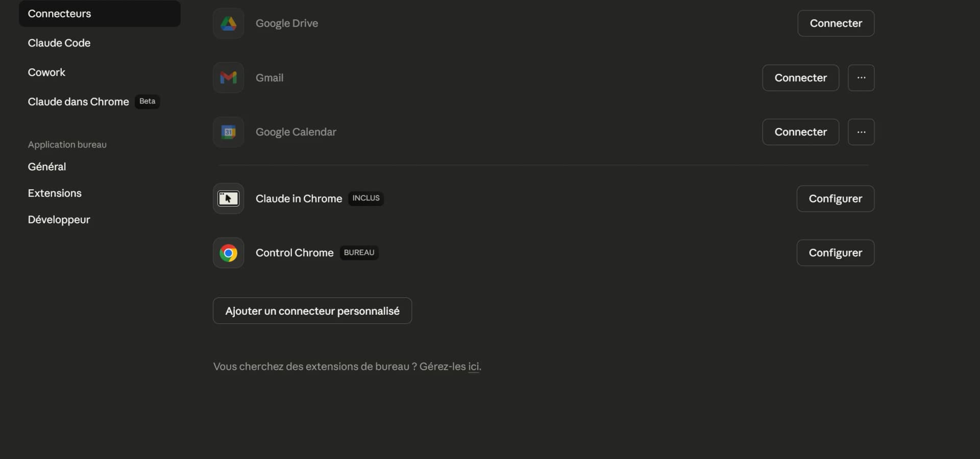980x459 pixels.
Task: Select the Control Chrome browser icon
Action: pyautogui.click(x=228, y=252)
